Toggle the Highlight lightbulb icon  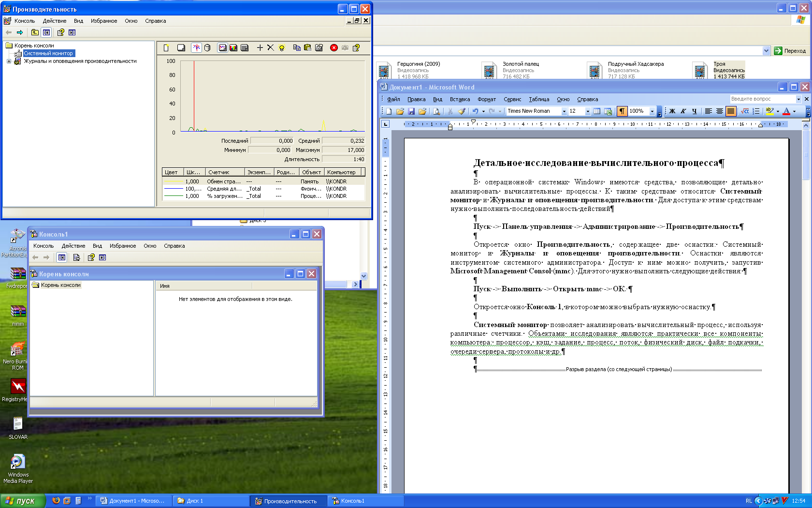pyautogui.click(x=282, y=47)
